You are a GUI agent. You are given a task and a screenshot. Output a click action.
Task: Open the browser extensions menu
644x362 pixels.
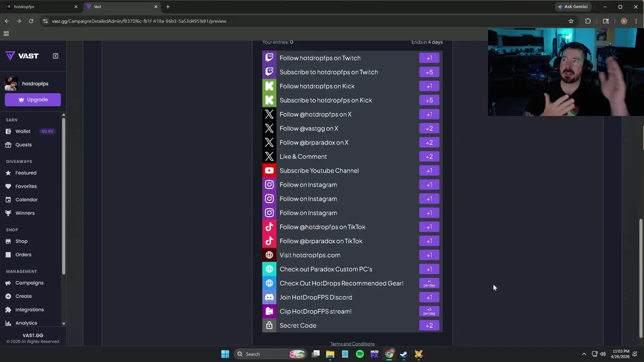[588, 21]
